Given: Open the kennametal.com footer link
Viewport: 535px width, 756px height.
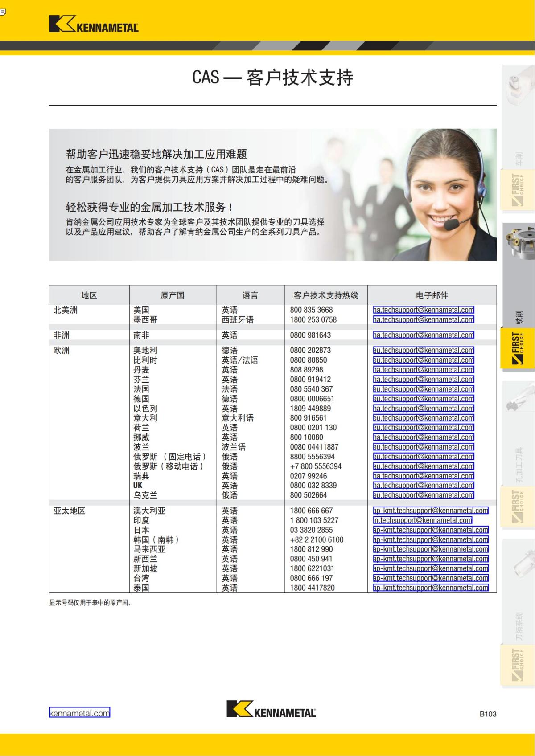Looking at the screenshot, I should click(x=79, y=713).
